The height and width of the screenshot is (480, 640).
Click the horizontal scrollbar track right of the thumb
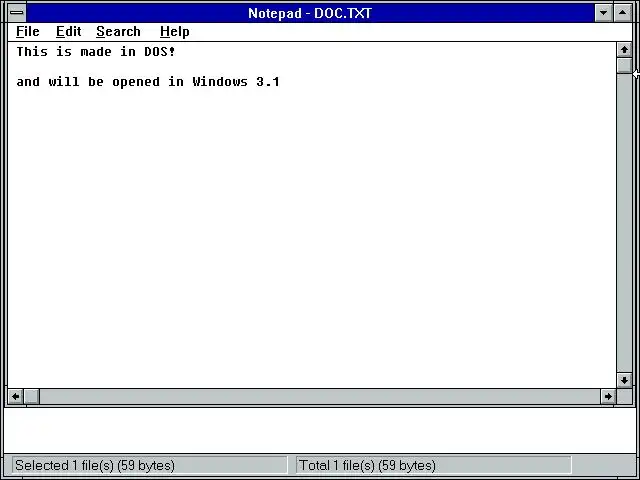click(x=320, y=396)
